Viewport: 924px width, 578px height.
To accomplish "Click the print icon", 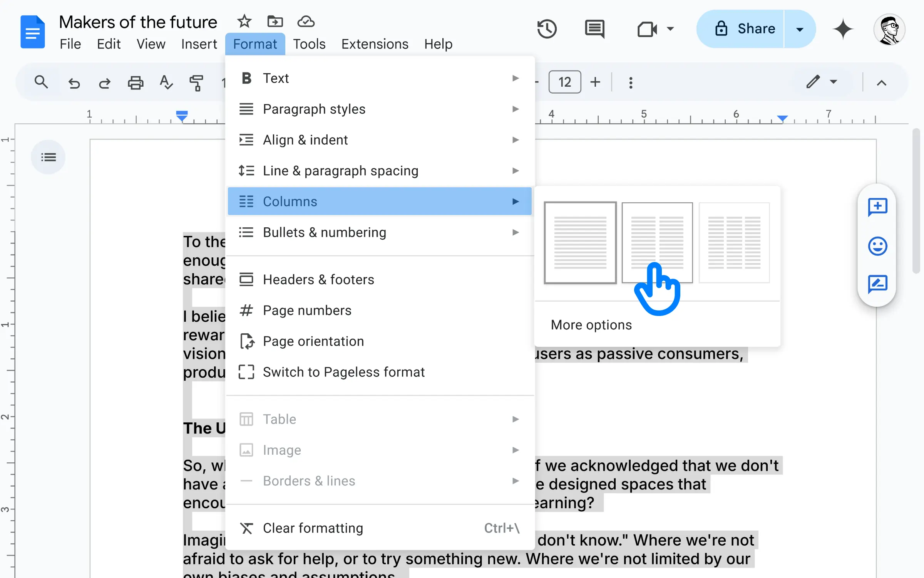I will pos(136,81).
